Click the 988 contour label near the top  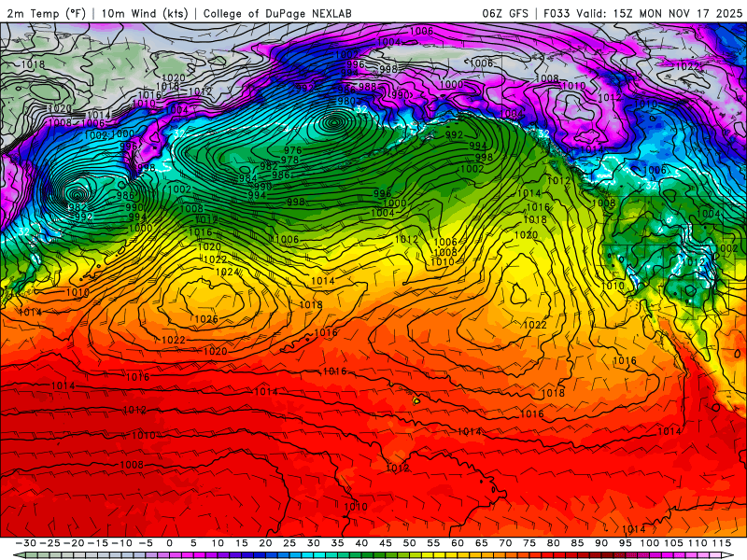[367, 87]
